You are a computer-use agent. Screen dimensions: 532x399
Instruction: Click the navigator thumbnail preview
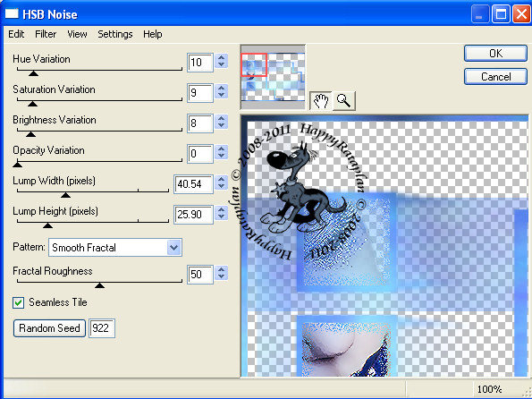273,77
